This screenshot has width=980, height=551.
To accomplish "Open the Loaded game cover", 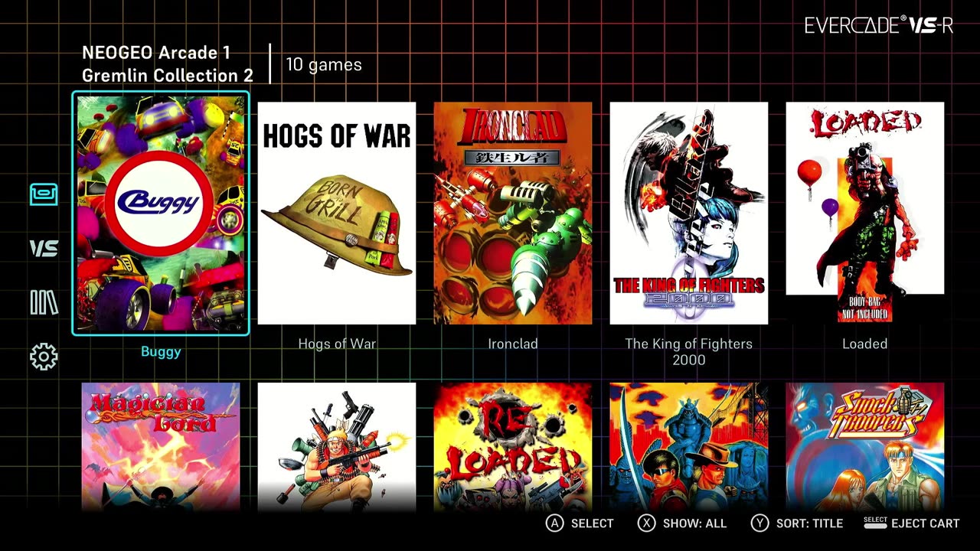I will [x=865, y=214].
